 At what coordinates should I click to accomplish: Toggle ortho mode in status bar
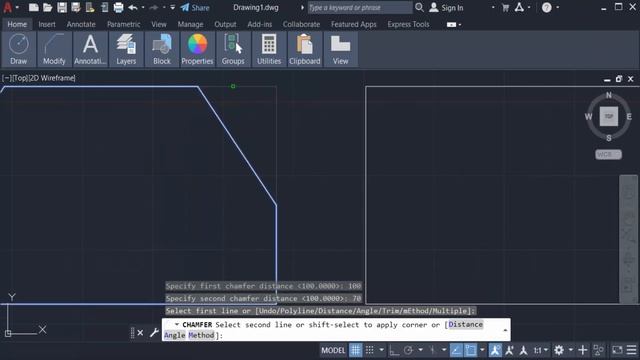[394, 350]
